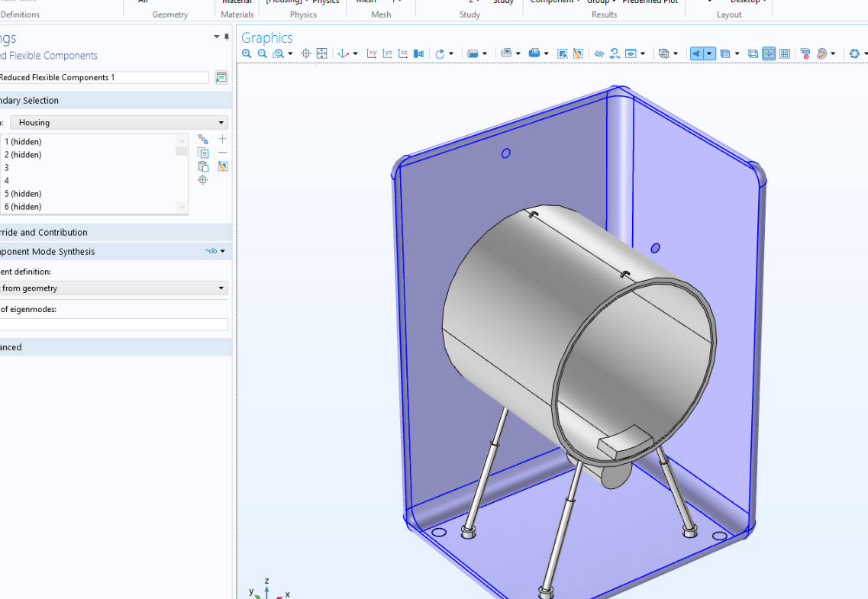Open the clipping dropdown arrow

tap(676, 53)
